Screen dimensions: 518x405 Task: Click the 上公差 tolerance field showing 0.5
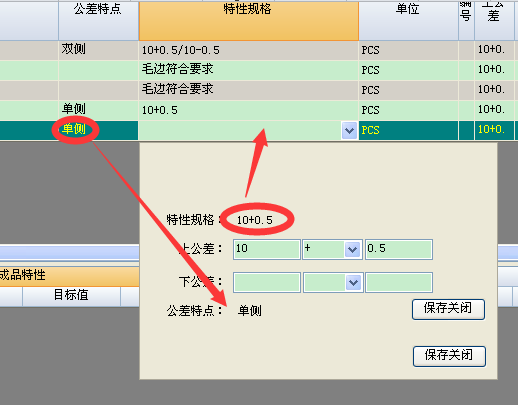point(399,249)
